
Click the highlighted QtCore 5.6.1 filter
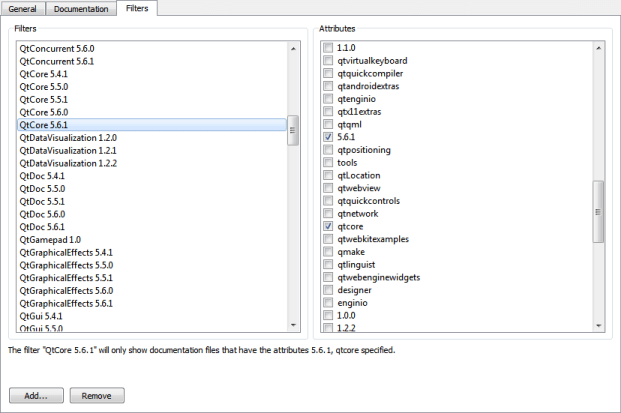(152, 125)
